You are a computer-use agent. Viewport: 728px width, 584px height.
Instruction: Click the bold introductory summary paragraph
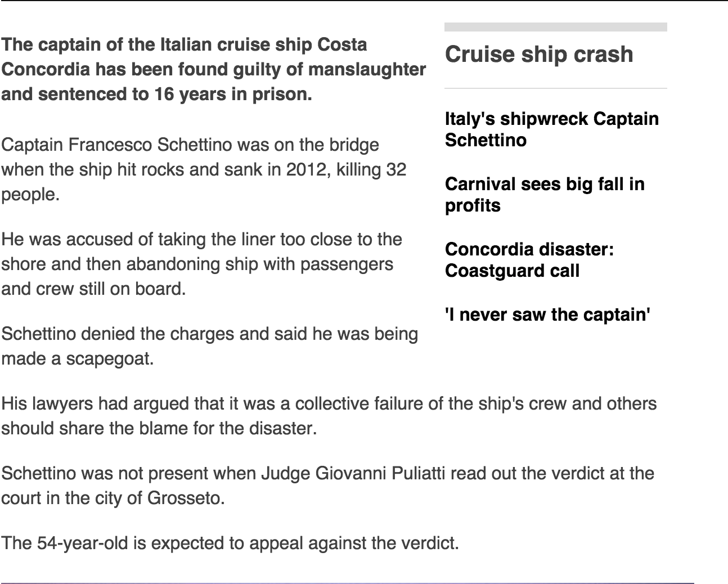pos(213,69)
